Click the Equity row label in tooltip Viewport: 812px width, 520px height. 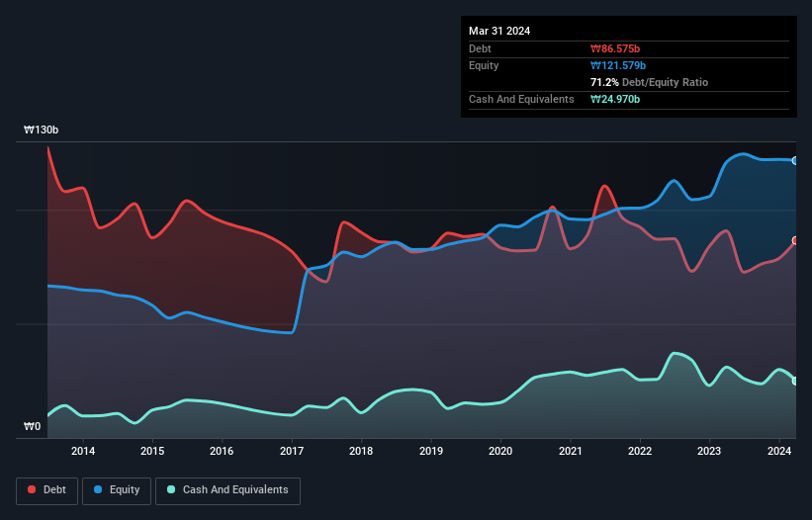(x=484, y=65)
